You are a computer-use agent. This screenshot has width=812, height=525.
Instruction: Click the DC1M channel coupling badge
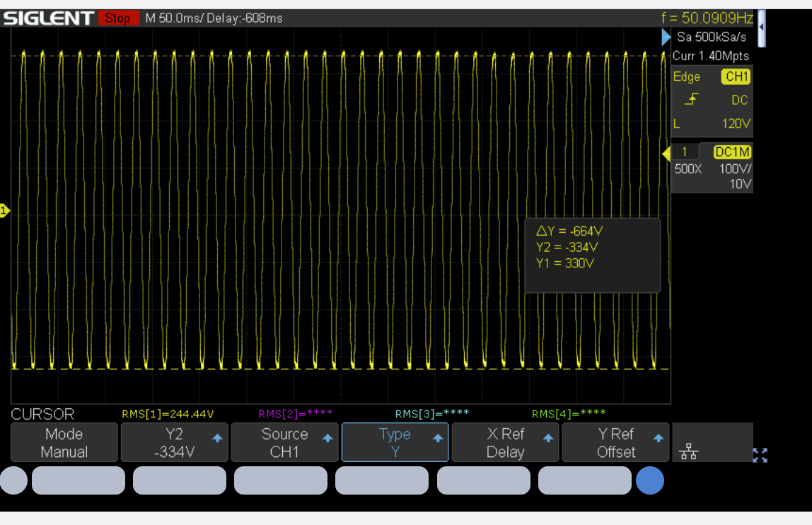click(x=732, y=152)
